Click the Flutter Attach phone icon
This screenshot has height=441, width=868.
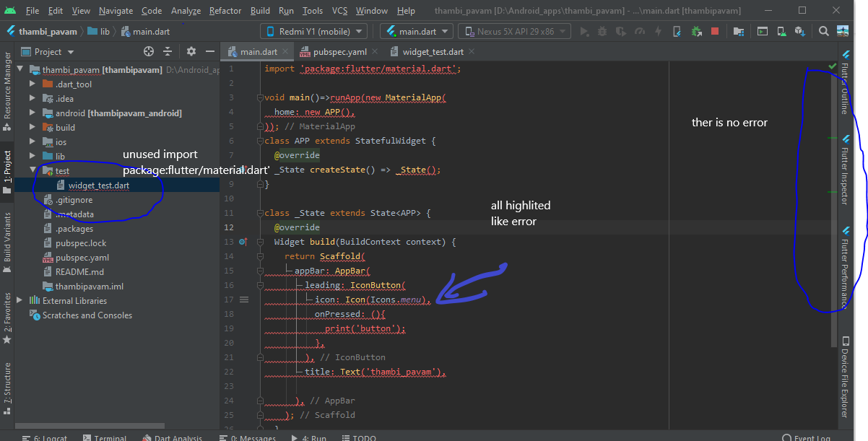tap(677, 32)
